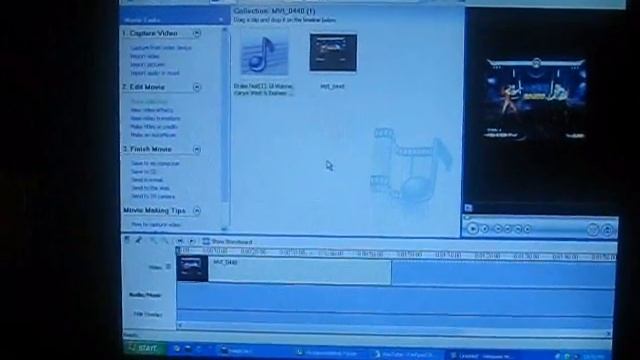Screen dimensions: 640x360
Task: Expand the Video track
Action: point(168,267)
